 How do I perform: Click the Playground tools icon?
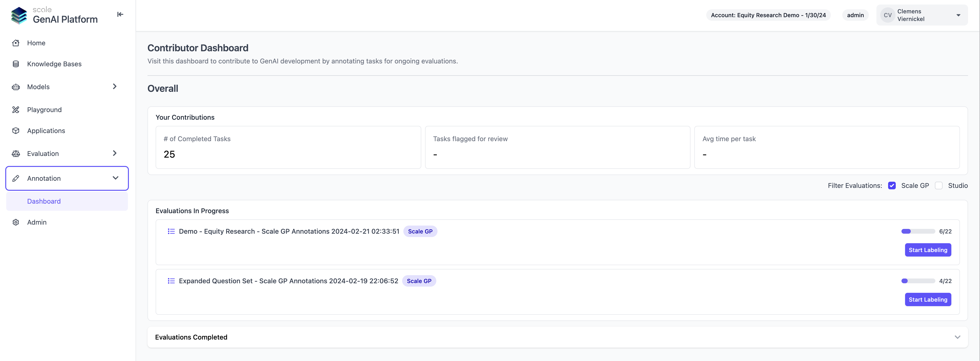pos(16,110)
